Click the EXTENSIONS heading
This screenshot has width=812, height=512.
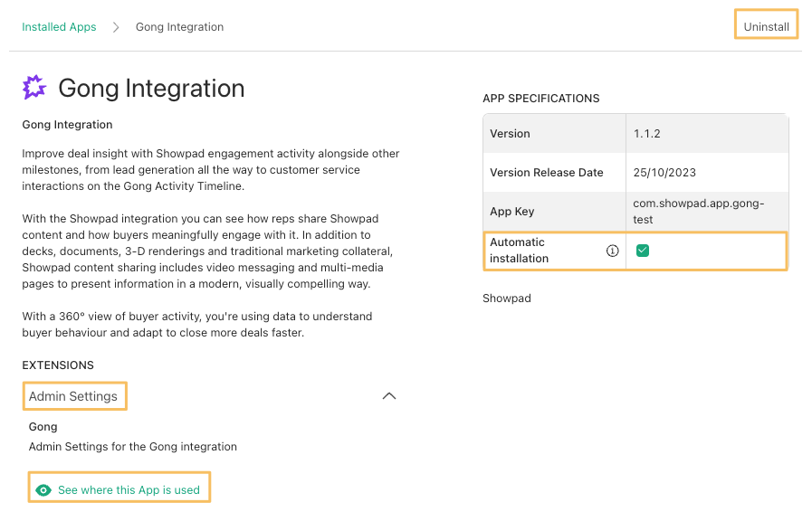click(x=58, y=365)
